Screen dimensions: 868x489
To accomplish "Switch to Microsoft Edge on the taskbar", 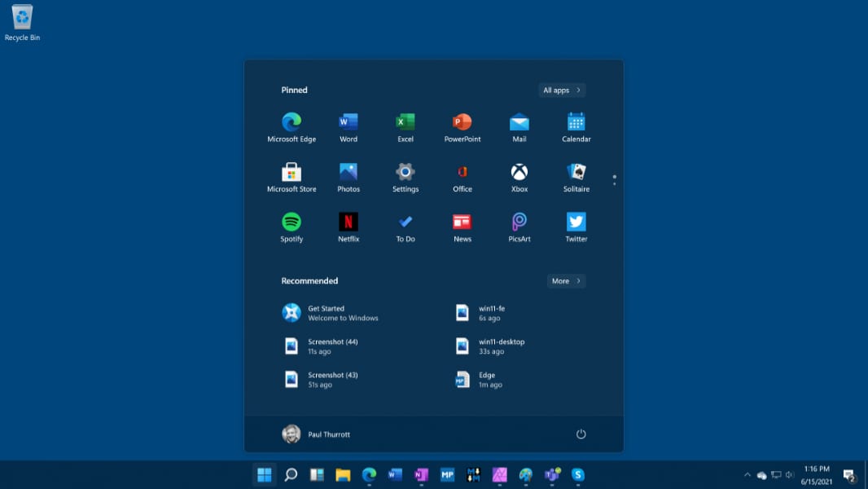I will tap(369, 474).
